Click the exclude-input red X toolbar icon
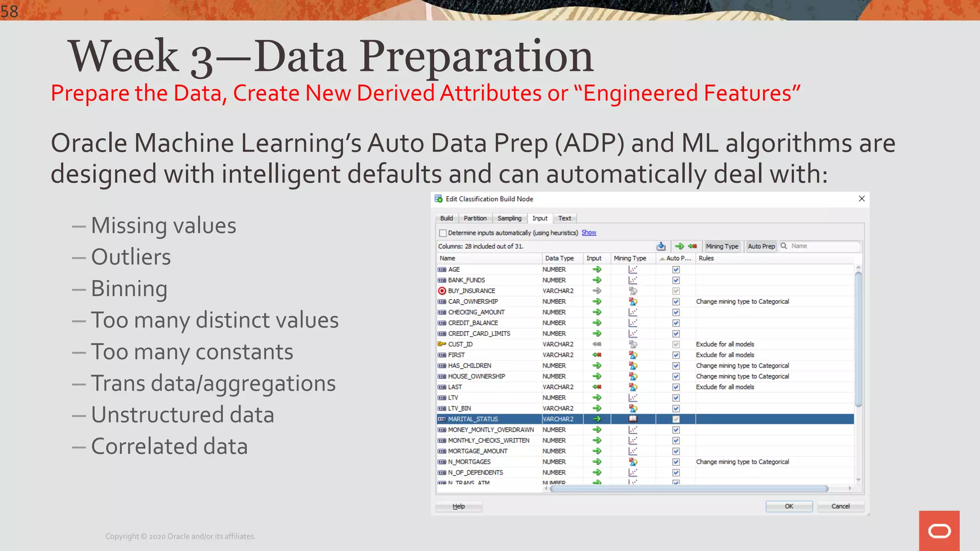Viewport: 980px width, 551px height. (692, 246)
